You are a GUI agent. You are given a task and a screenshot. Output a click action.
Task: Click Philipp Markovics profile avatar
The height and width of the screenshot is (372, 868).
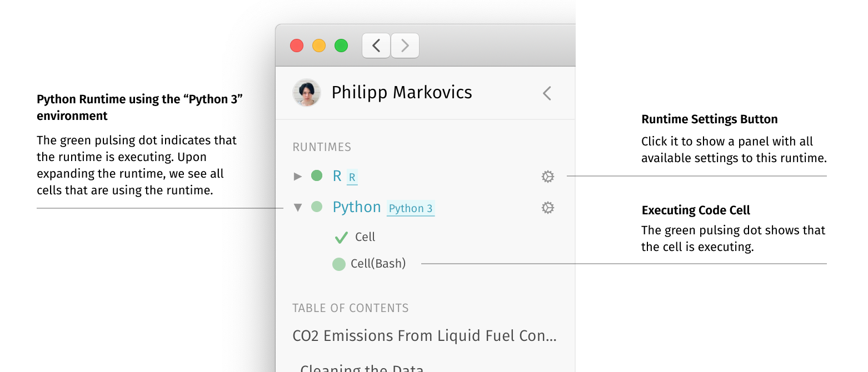pos(307,93)
